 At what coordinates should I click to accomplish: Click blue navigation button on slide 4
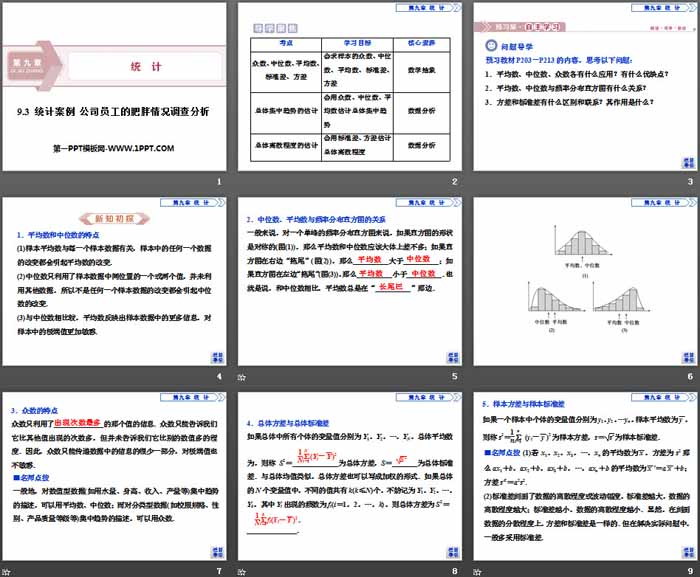pos(217,357)
